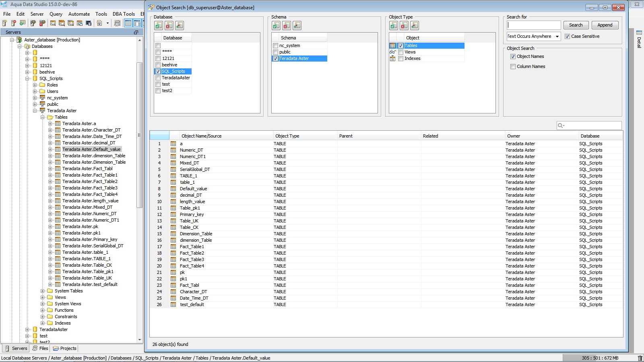Click the first Query Analyzer toolbar icon
The height and width of the screenshot is (362, 644).
53,23
